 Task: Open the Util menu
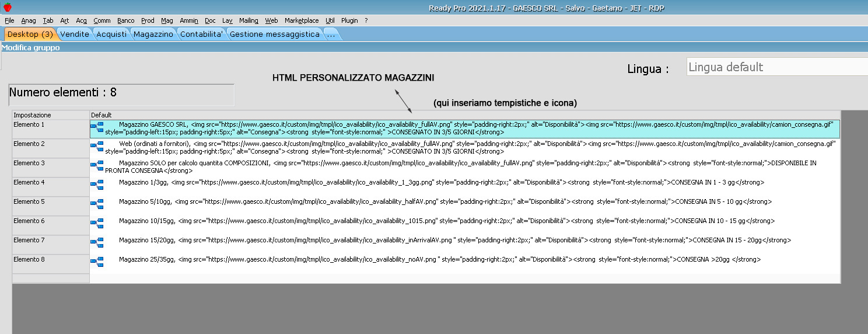(x=331, y=20)
